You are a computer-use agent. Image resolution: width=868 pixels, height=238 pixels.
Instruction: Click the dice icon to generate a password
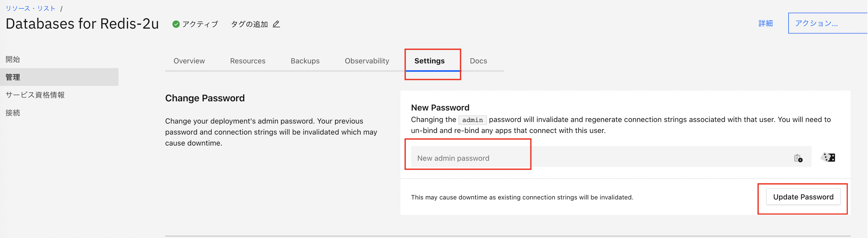(x=828, y=157)
